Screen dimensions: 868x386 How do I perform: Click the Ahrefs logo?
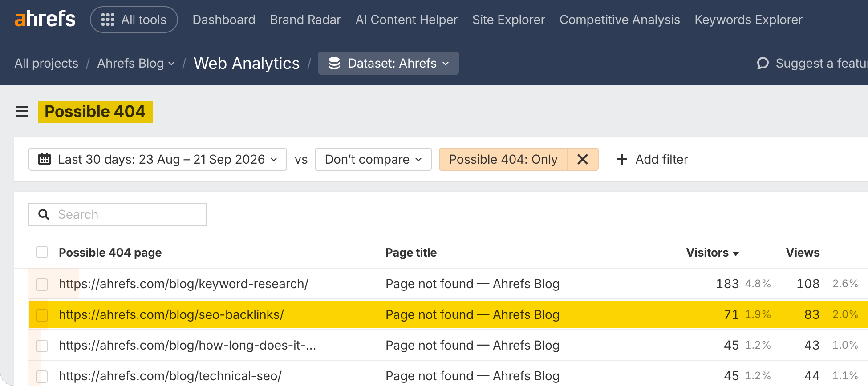(45, 20)
